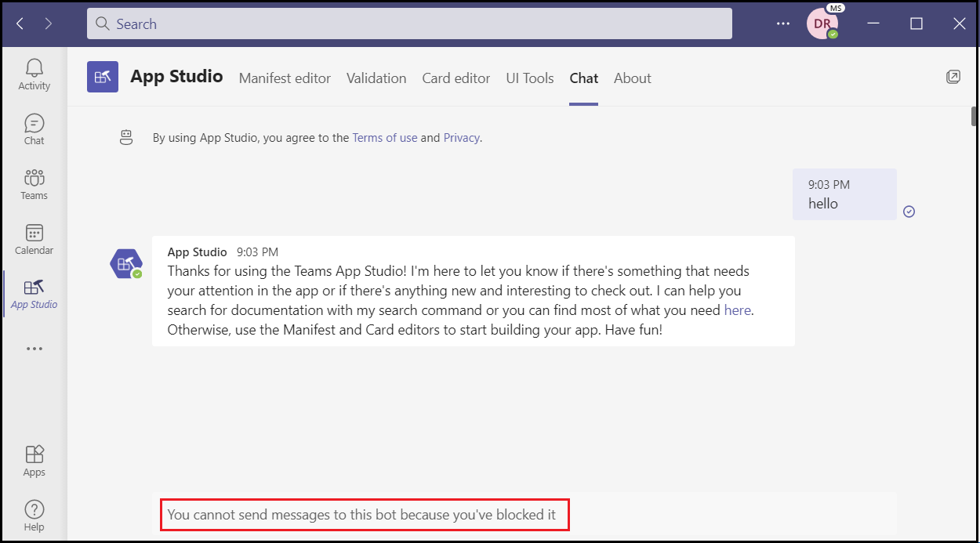This screenshot has height=543, width=980.
Task: Switch to the Manifest editor tab
Action: click(285, 78)
